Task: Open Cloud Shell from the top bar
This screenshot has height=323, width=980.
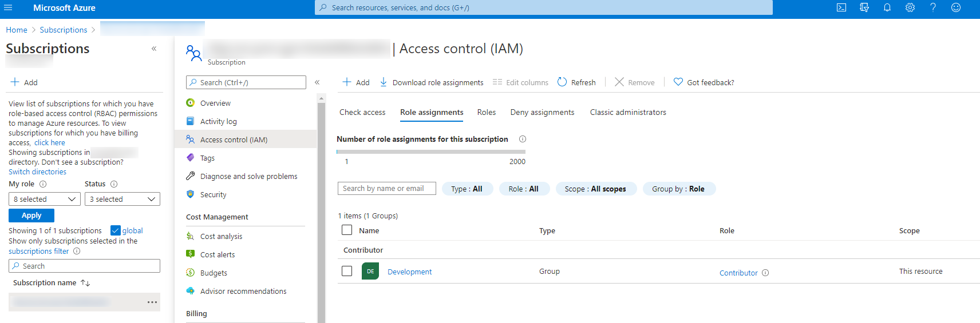Action: (841, 7)
